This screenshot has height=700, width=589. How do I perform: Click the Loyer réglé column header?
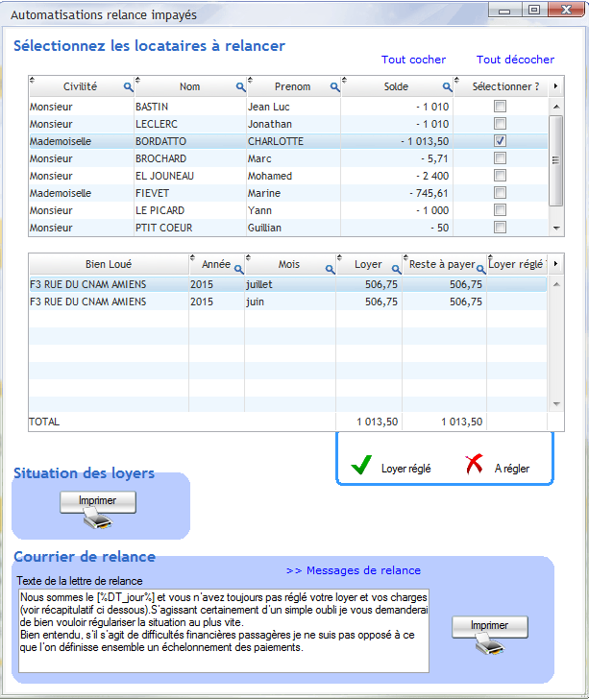[517, 264]
